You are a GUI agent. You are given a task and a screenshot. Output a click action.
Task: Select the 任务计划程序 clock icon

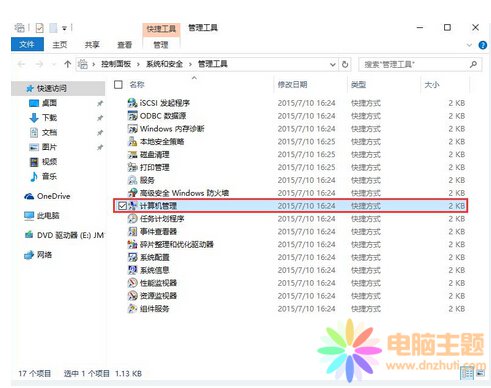(132, 219)
